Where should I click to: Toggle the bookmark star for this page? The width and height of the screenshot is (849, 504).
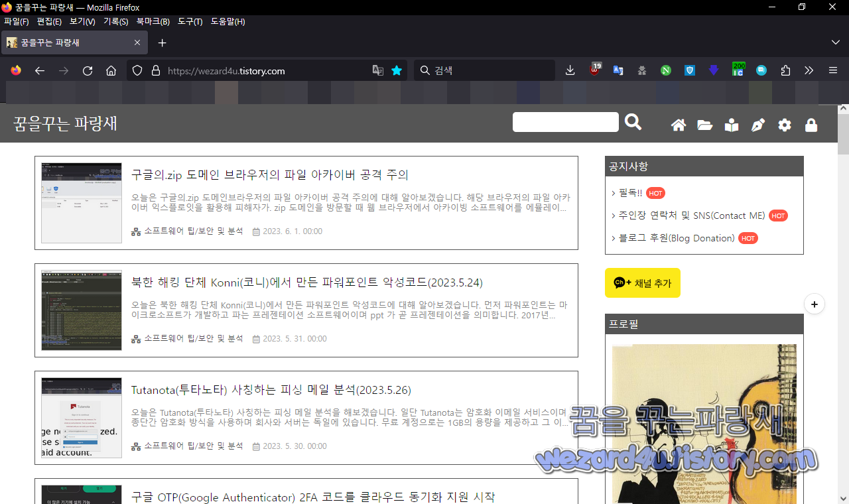396,70
